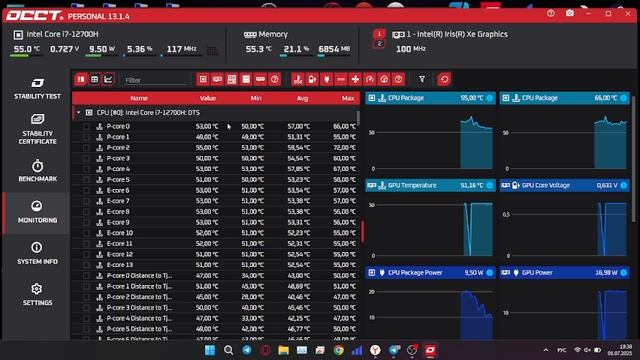Sort table by Avg column header
The width and height of the screenshot is (640, 360).
point(302,98)
